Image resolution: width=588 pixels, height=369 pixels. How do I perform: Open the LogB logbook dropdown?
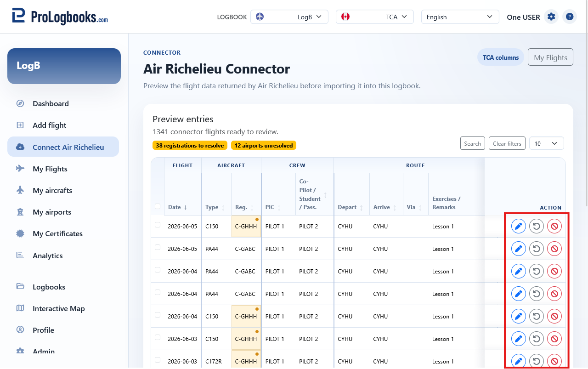[289, 17]
